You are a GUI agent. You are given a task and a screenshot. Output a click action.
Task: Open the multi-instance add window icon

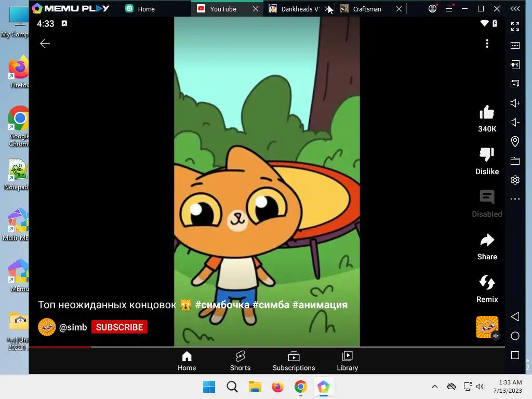(x=515, y=84)
